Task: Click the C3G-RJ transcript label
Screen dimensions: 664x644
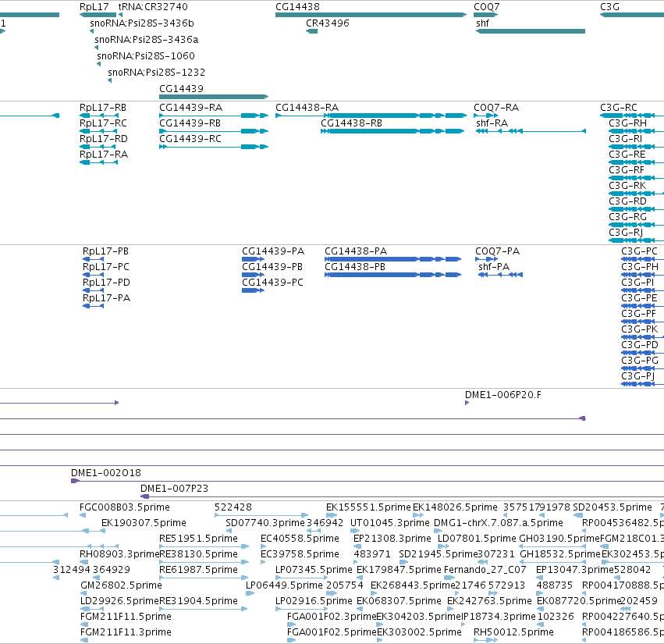Action: [x=626, y=233]
